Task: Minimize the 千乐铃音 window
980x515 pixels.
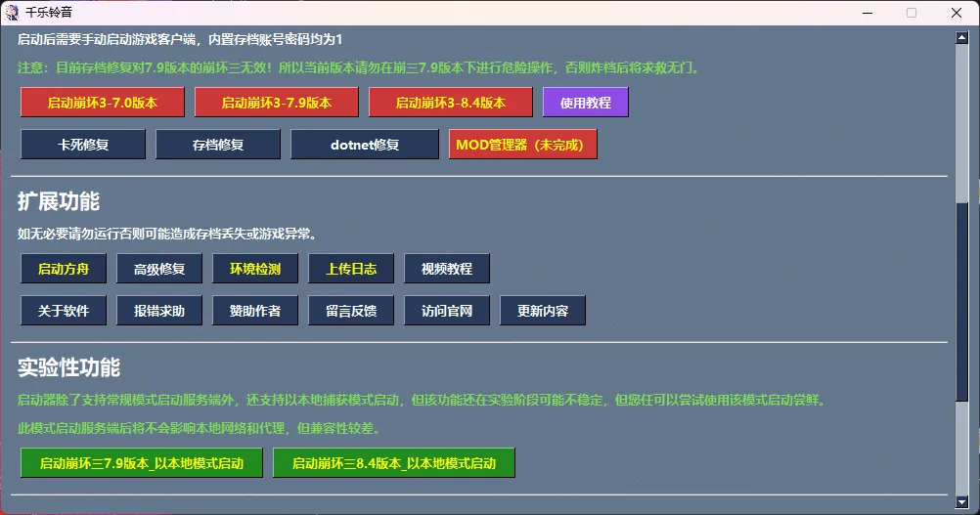Action: pos(868,13)
